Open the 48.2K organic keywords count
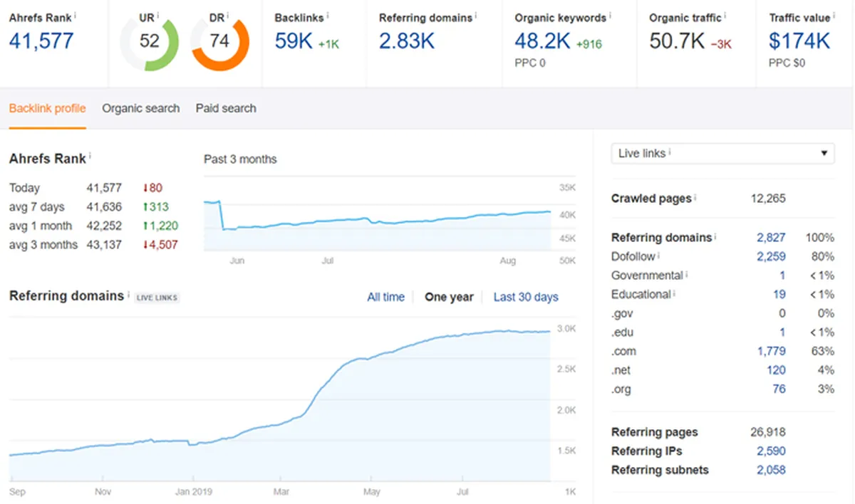Viewport: 855px width, 504px height. pos(543,41)
